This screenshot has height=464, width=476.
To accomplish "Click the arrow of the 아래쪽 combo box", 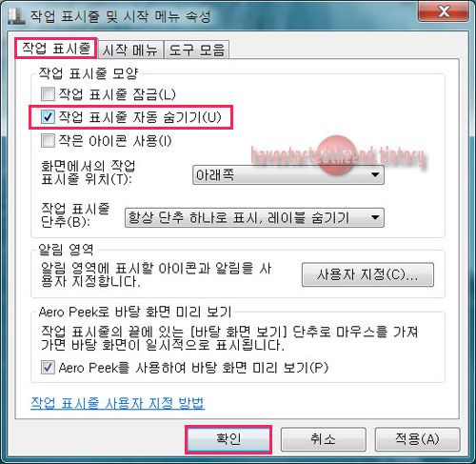I will [375, 174].
